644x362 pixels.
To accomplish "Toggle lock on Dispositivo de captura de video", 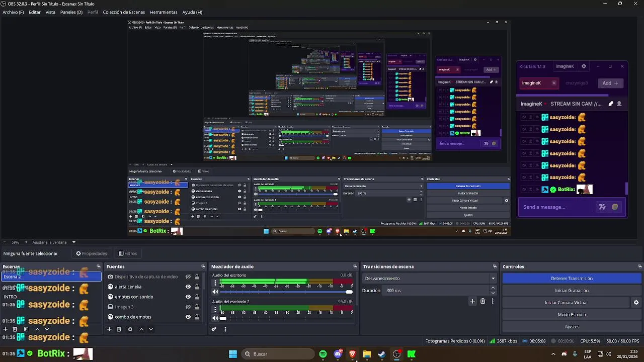I will 197,277.
